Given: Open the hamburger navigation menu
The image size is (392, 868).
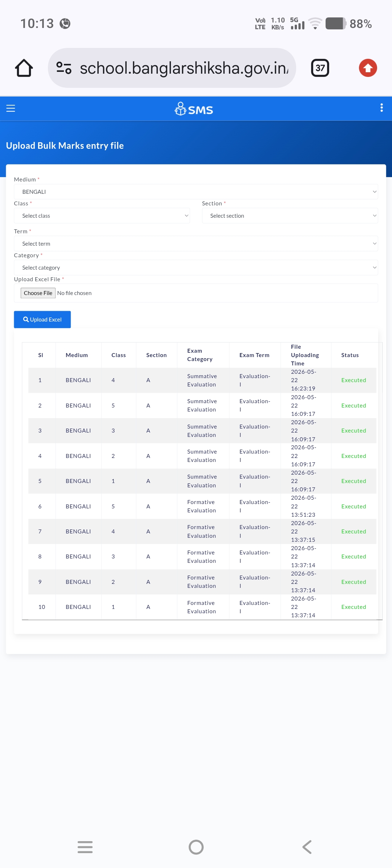Looking at the screenshot, I should [11, 108].
